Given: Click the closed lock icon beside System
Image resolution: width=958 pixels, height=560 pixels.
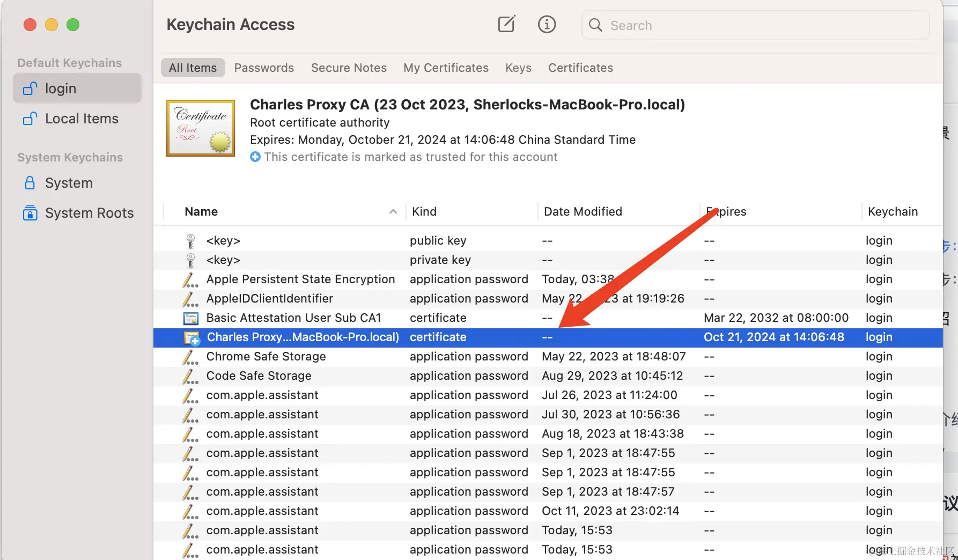Looking at the screenshot, I should point(30,183).
